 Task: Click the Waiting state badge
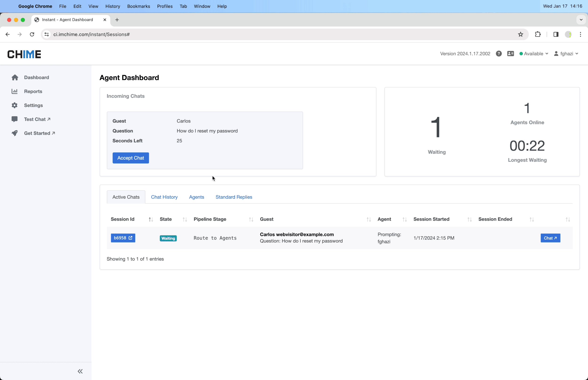pos(168,238)
